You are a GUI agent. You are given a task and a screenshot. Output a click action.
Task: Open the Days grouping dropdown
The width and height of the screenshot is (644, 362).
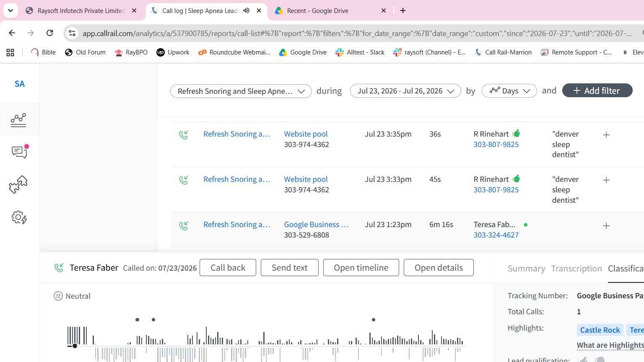point(509,91)
